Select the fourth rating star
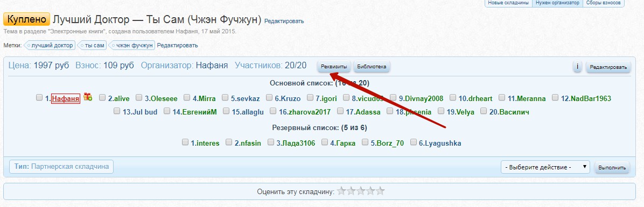Screen dimensions: 644x207 point(370,191)
